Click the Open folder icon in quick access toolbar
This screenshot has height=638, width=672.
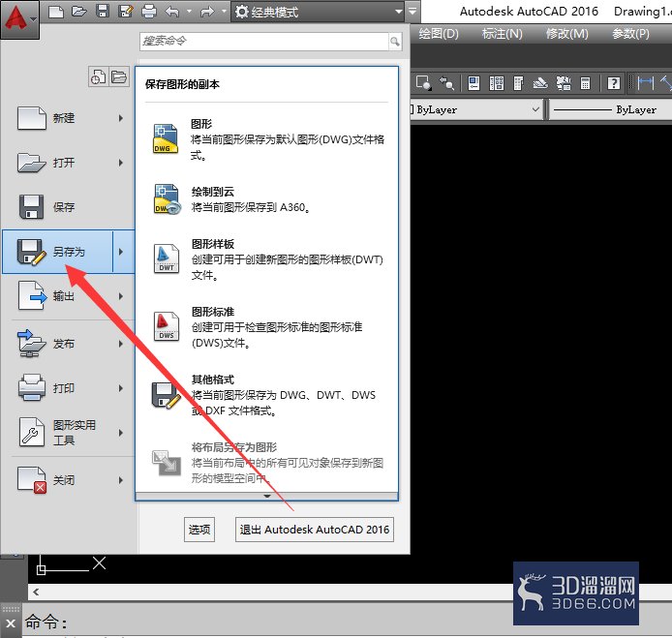click(x=78, y=12)
